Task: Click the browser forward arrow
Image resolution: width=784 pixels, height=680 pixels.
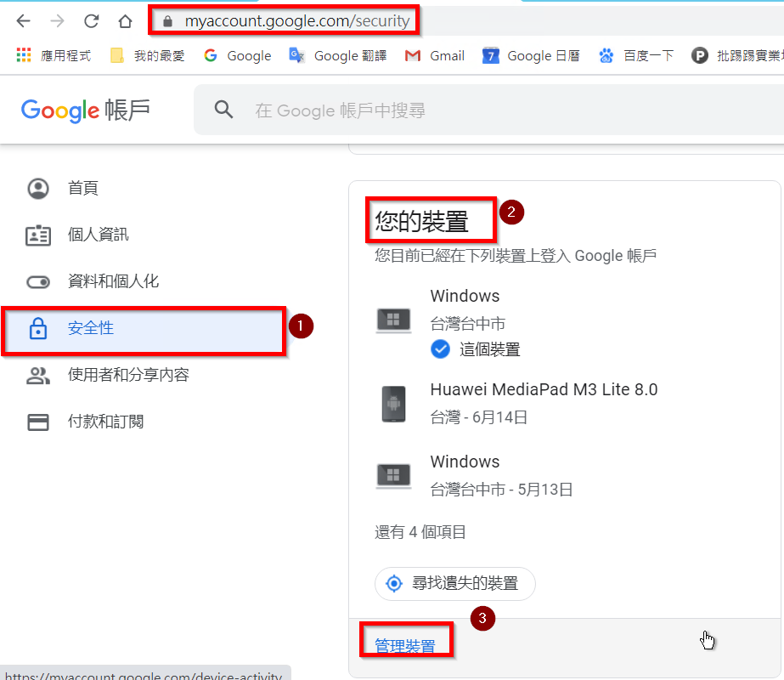Action: coord(58,21)
